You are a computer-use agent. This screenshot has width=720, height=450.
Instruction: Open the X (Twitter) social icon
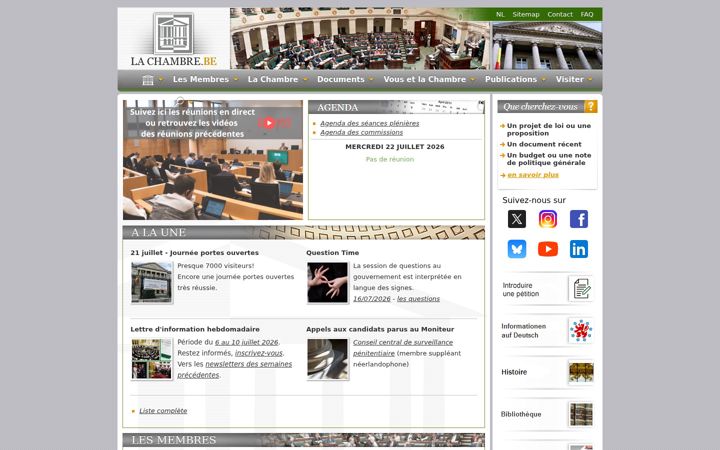point(517,219)
